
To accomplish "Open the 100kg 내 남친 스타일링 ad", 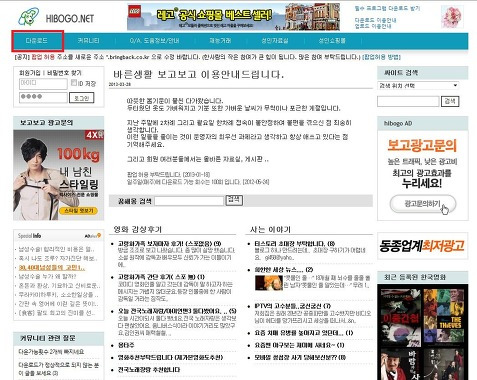I will tap(59, 175).
